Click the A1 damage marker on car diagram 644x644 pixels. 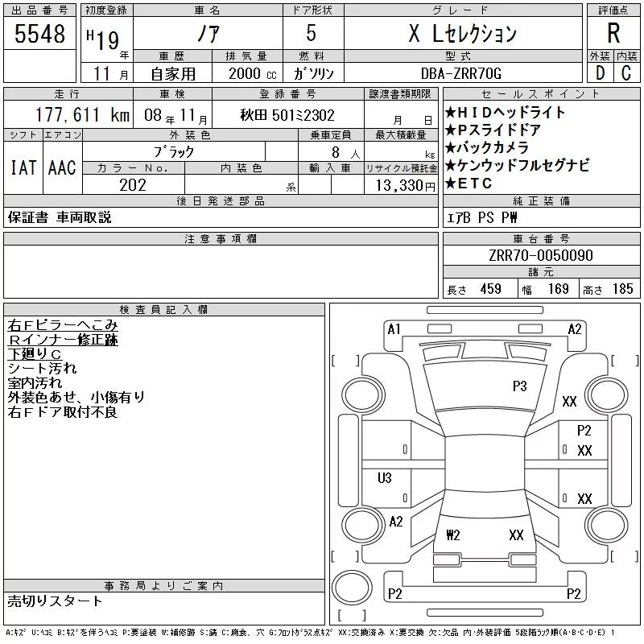click(394, 328)
